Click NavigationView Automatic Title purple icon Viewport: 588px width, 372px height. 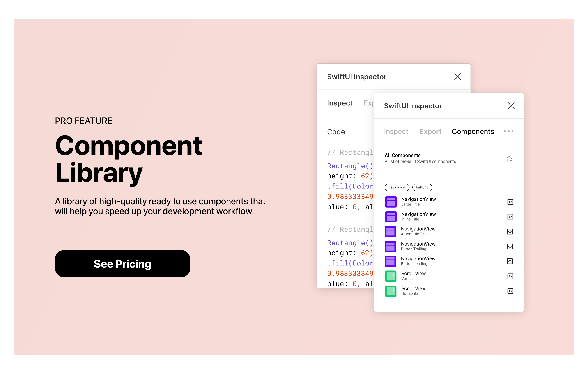click(x=390, y=231)
